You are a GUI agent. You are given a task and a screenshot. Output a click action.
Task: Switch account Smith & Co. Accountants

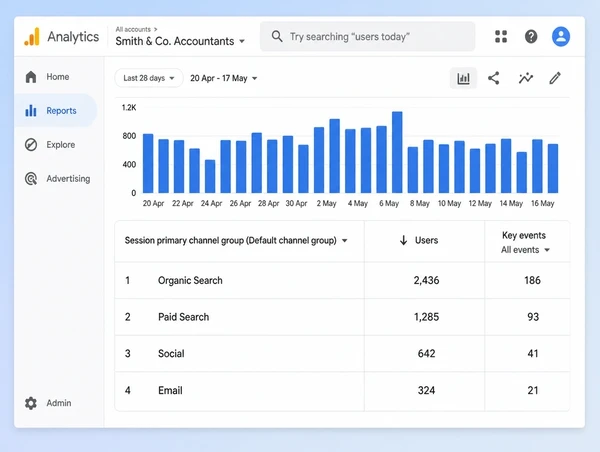pyautogui.click(x=180, y=41)
